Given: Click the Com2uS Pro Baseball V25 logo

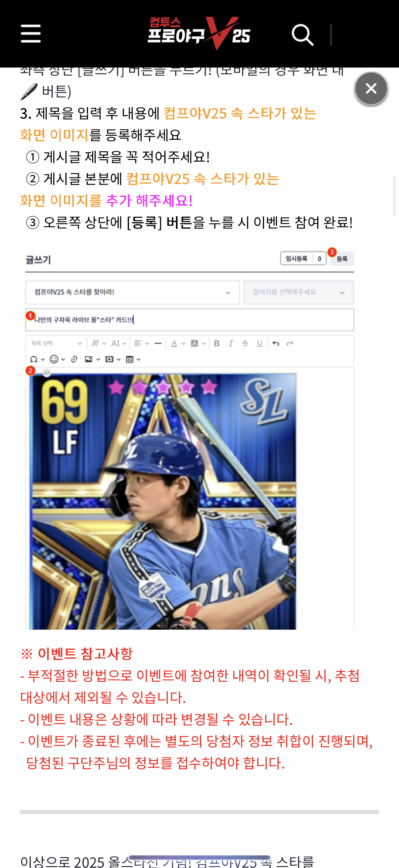Looking at the screenshot, I should [199, 33].
